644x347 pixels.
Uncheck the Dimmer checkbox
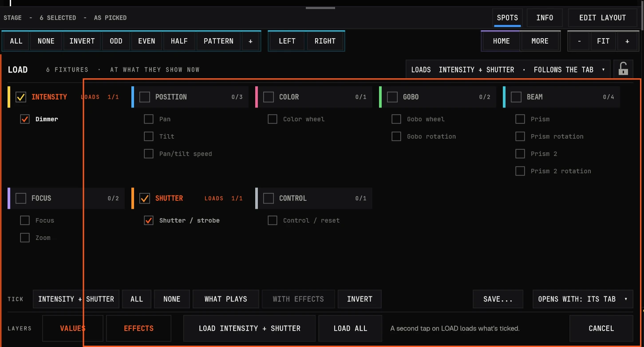pos(25,119)
